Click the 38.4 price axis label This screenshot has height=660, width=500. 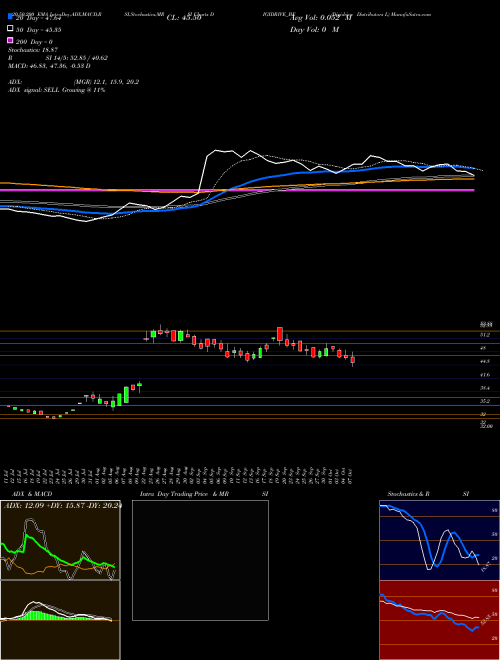click(485, 388)
